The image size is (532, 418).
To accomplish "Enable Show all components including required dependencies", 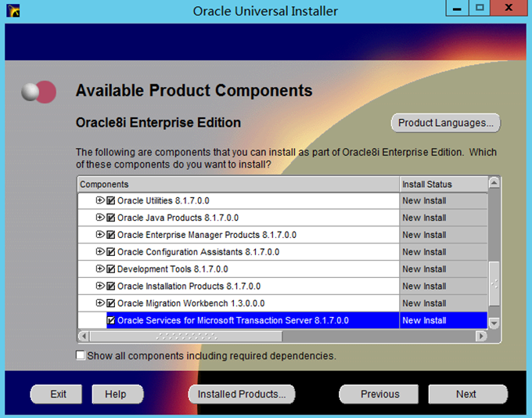I will [x=81, y=355].
